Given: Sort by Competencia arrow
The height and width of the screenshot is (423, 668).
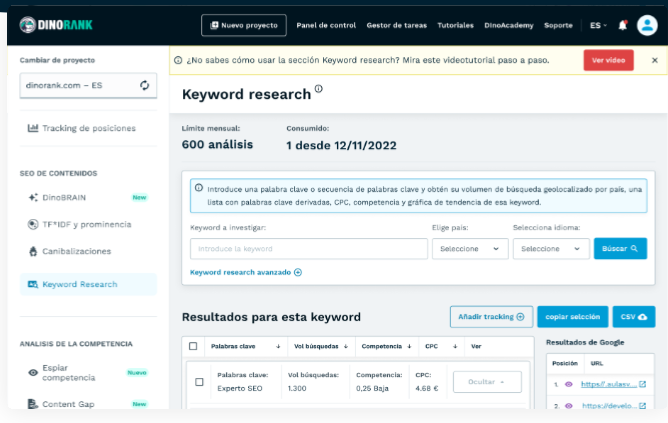Looking at the screenshot, I should click(x=409, y=346).
